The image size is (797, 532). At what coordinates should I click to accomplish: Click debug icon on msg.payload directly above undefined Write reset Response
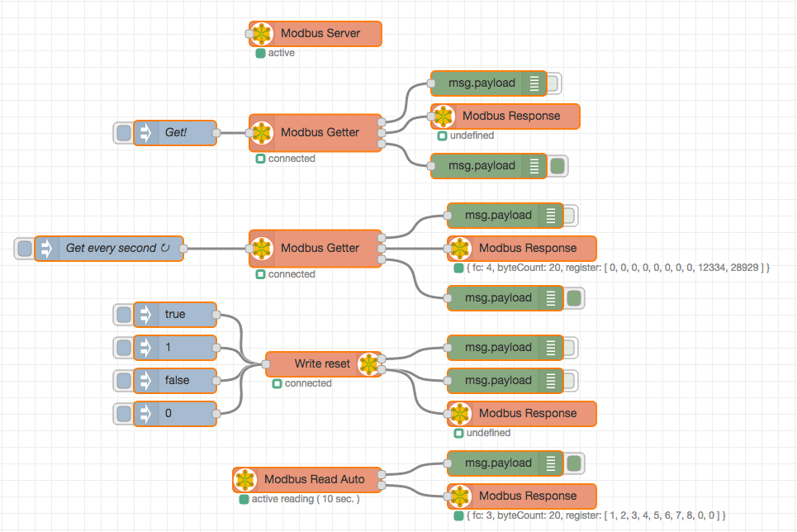[x=551, y=381]
